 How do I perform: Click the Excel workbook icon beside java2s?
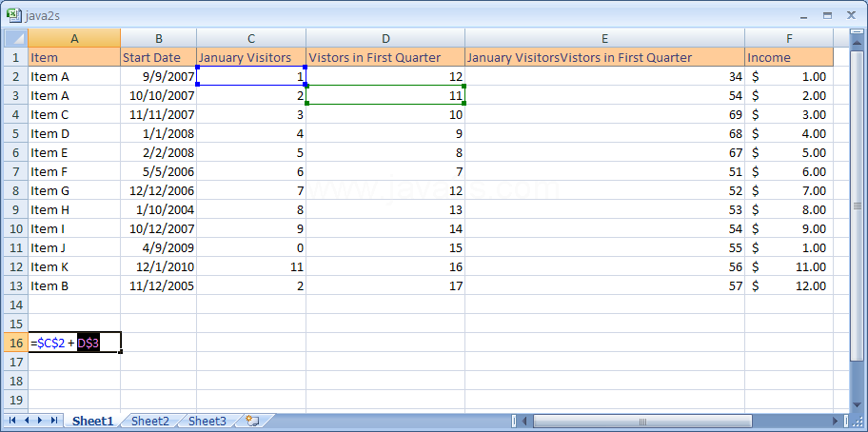tap(13, 15)
